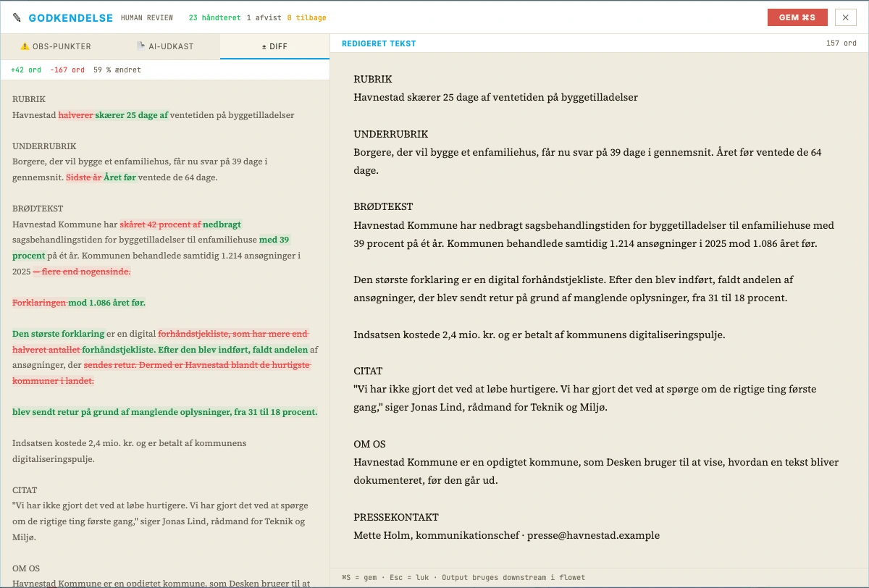The image size is (869, 588).
Task: Click the '-167 ord' removed-words stat
Action: (67, 70)
